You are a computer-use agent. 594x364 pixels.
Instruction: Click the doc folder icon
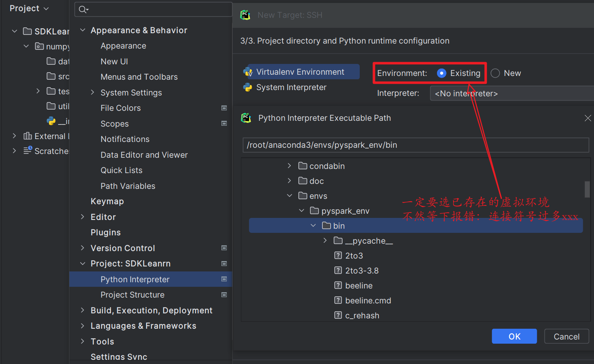tap(303, 181)
